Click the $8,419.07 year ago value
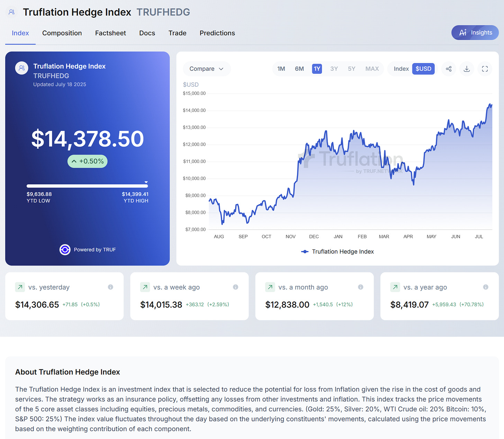 tap(409, 305)
